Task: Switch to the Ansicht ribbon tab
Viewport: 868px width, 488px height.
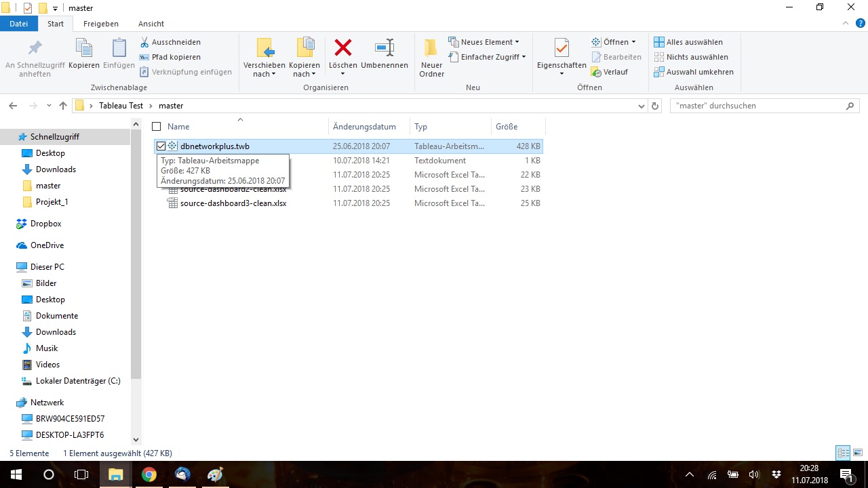Action: [151, 24]
